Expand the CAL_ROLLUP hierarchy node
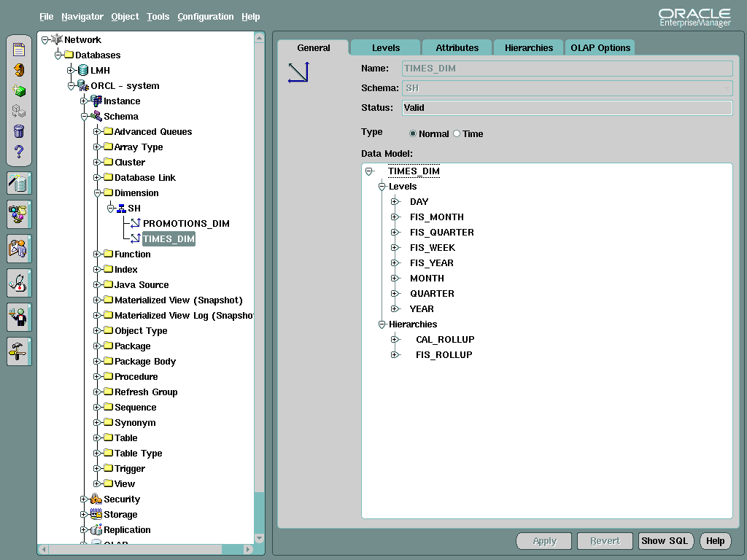This screenshot has width=747, height=560. point(395,340)
